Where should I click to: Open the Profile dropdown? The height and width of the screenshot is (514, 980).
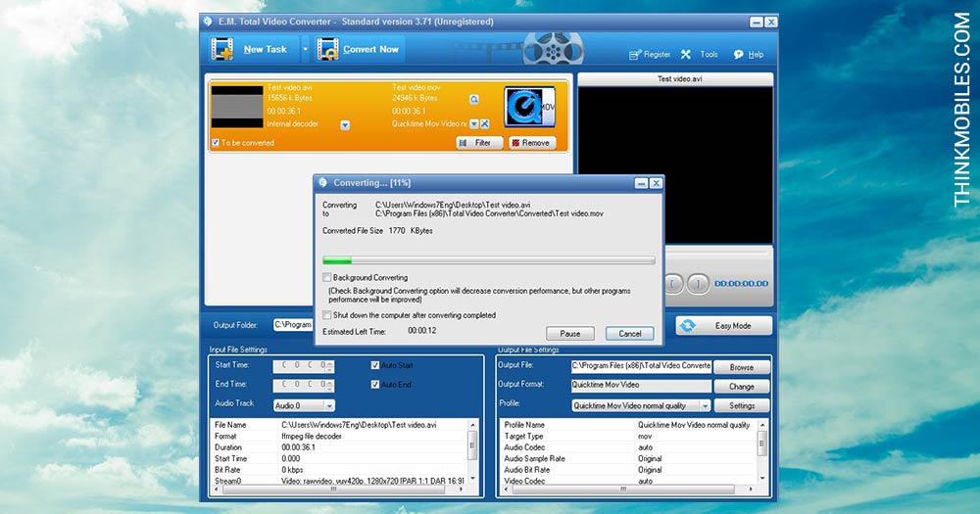coord(641,406)
